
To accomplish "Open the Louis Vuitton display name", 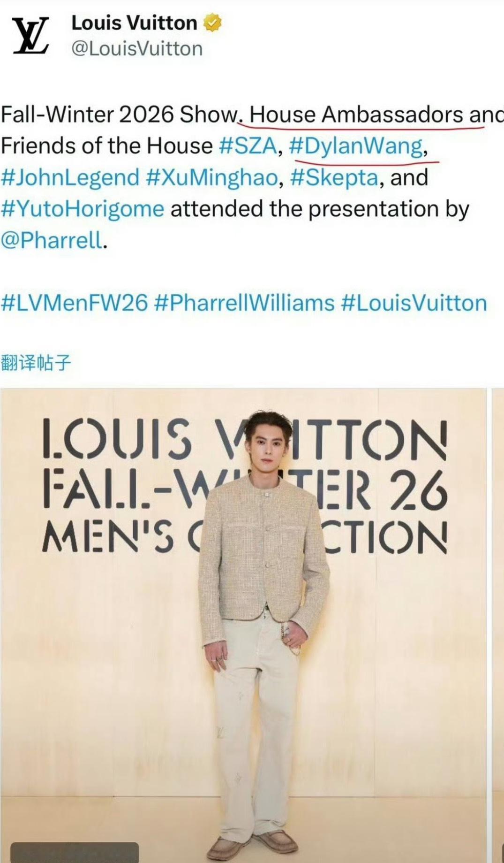I will (x=134, y=23).
